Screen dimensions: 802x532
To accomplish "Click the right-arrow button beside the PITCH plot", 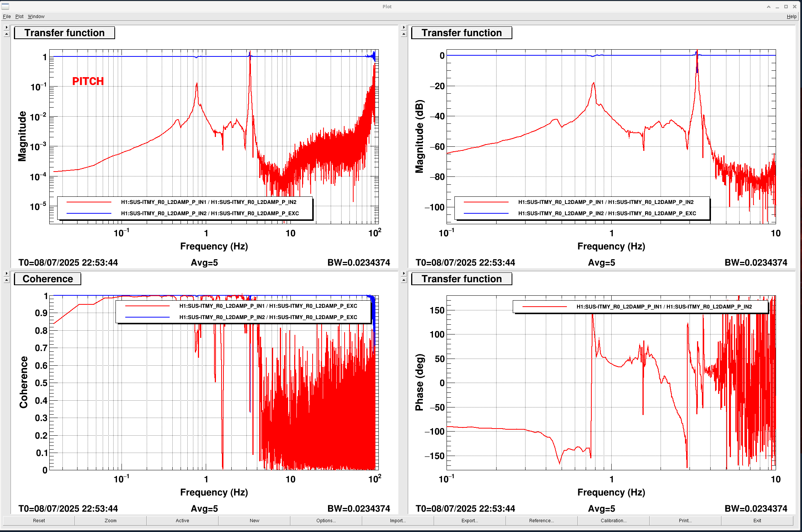I will 6,27.
